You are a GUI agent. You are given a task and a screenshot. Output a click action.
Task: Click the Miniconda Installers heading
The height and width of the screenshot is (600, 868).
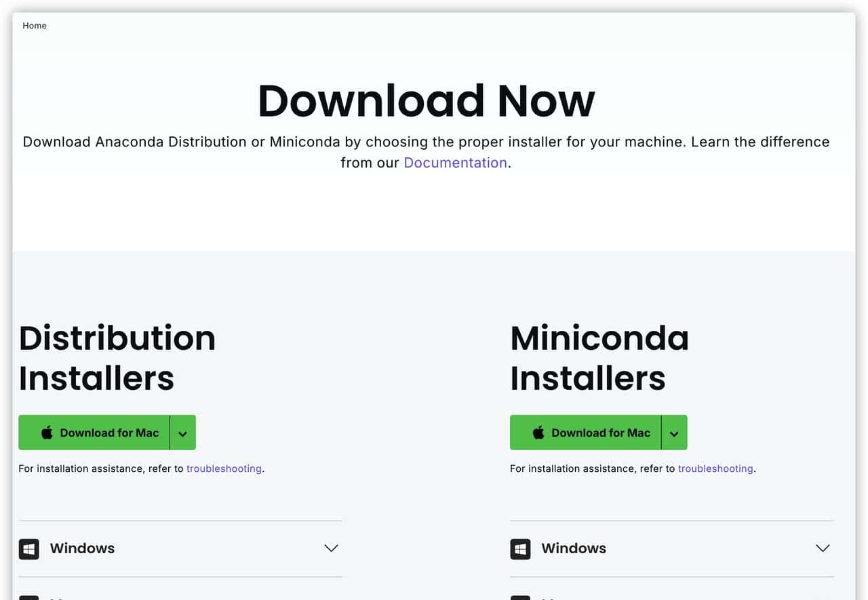(599, 357)
